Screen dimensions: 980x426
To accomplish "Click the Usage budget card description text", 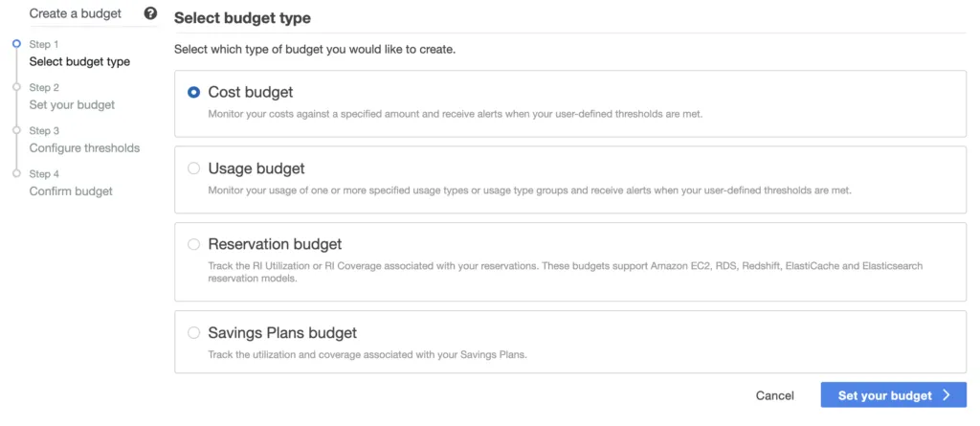I will [x=529, y=191].
